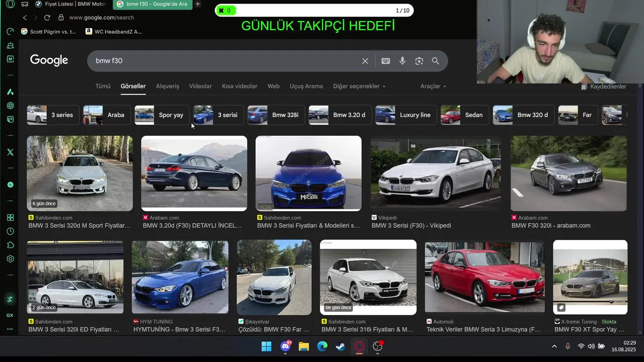Select the bmw f30 Google tab
This screenshot has width=644, height=362.
pos(151,4)
